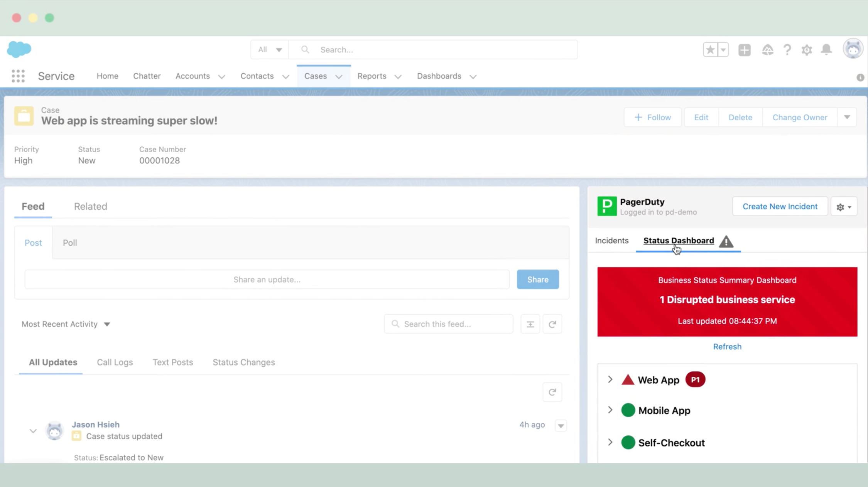Click the favorites star icon
Viewport: 868px width, 487px height.
(710, 49)
